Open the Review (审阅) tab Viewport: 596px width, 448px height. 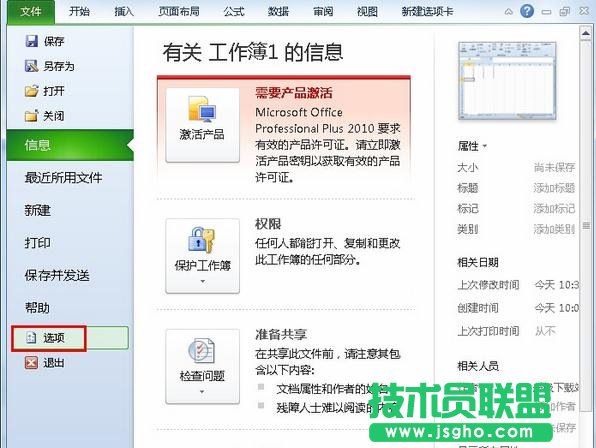click(x=323, y=11)
